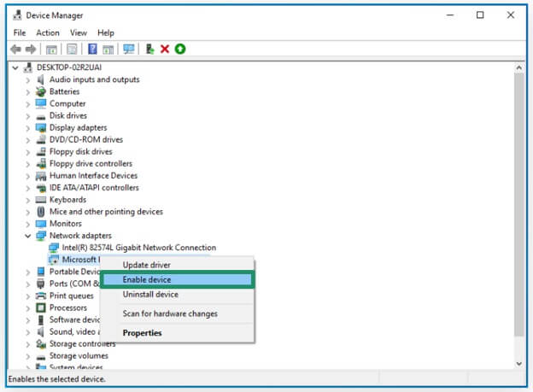Click the scrollbar up arrow
Screen dimensions: 533x392
click(x=518, y=67)
